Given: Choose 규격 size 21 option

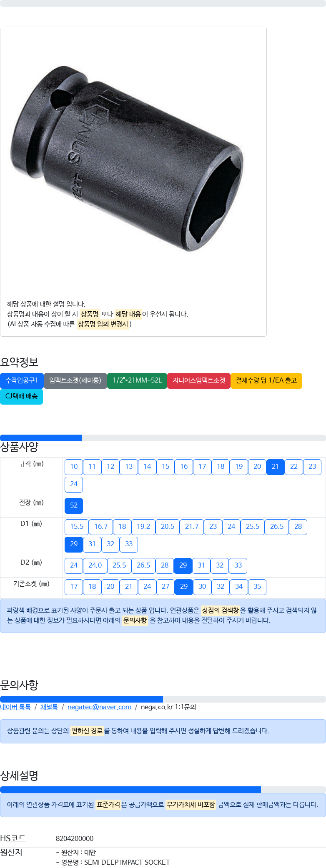Looking at the screenshot, I should point(275,467).
